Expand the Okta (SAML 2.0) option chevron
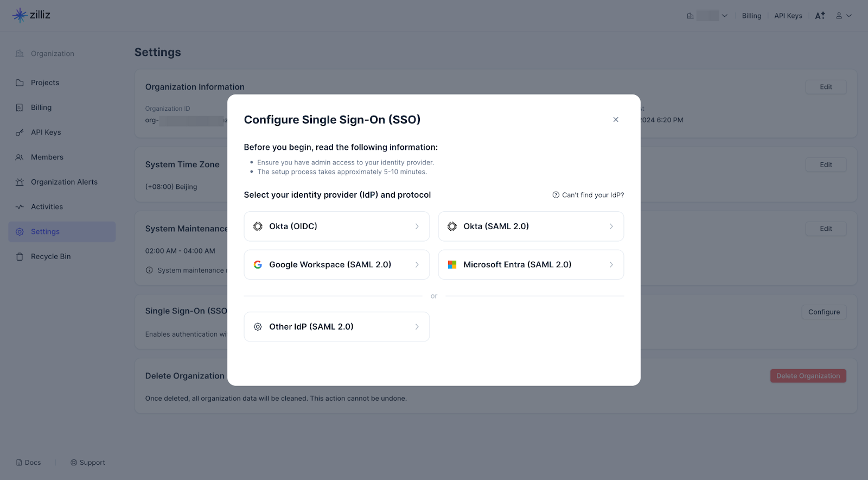 611,226
